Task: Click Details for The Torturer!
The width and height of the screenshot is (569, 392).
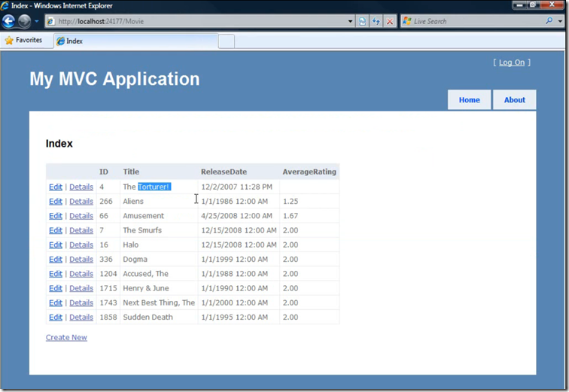Action: pyautogui.click(x=81, y=187)
